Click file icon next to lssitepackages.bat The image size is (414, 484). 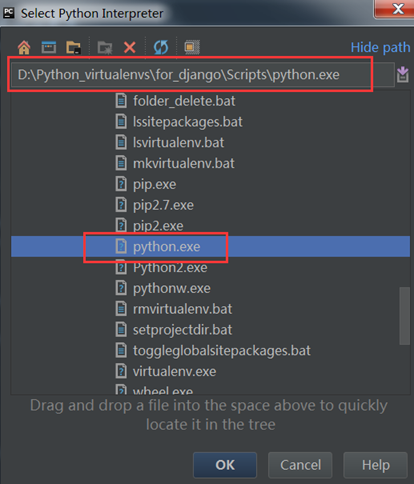point(121,121)
